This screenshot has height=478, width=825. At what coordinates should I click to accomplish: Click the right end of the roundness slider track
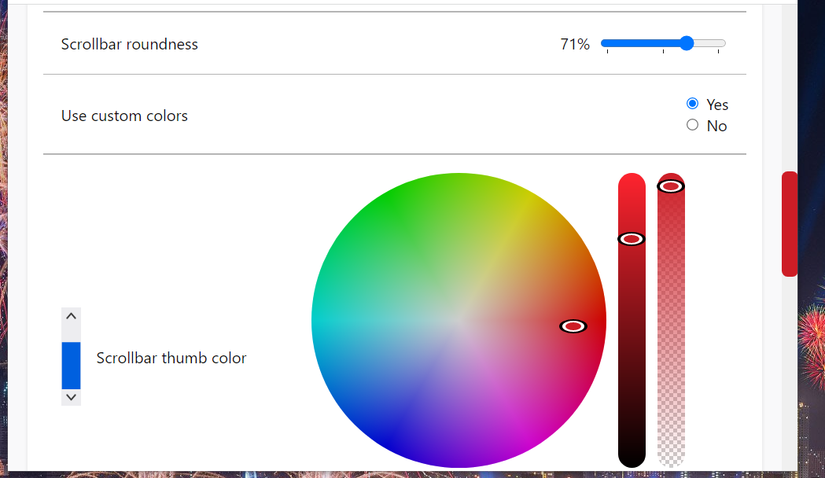(723, 43)
